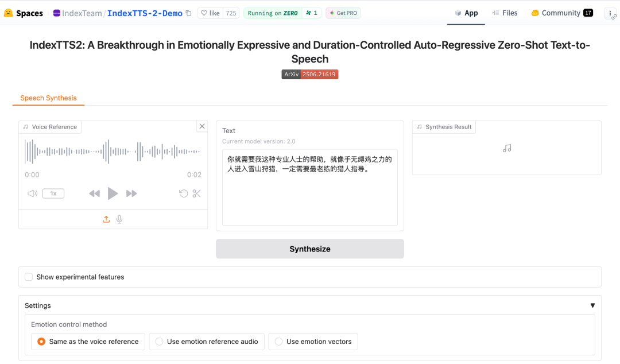
Task: Click the Synthesis Result music note placeholder
Action: (x=507, y=148)
